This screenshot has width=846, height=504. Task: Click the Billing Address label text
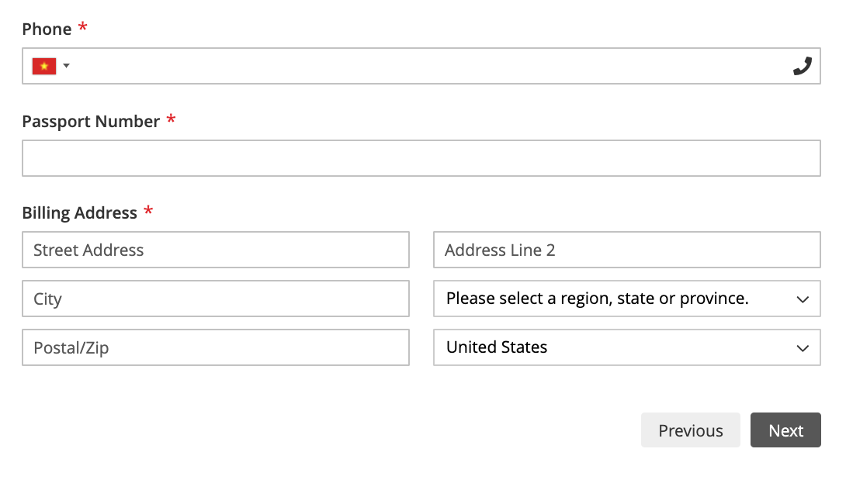(x=80, y=213)
